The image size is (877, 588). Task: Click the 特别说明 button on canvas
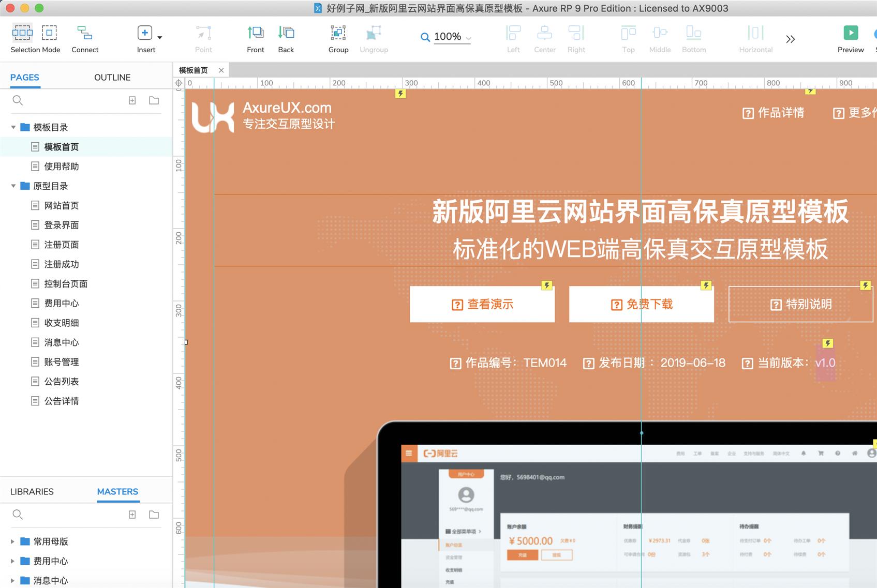pyautogui.click(x=801, y=304)
